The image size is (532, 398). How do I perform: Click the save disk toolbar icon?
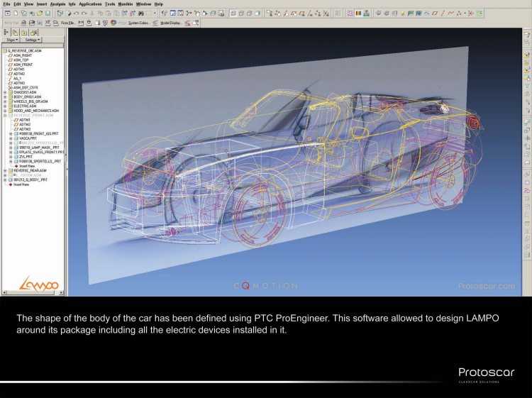[48, 13]
